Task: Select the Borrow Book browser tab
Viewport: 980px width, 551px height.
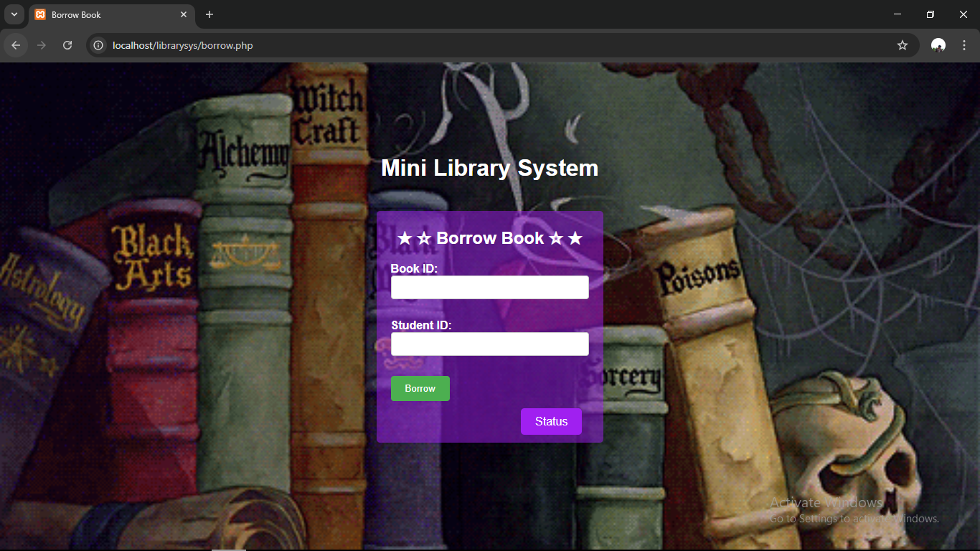Action: [100, 14]
